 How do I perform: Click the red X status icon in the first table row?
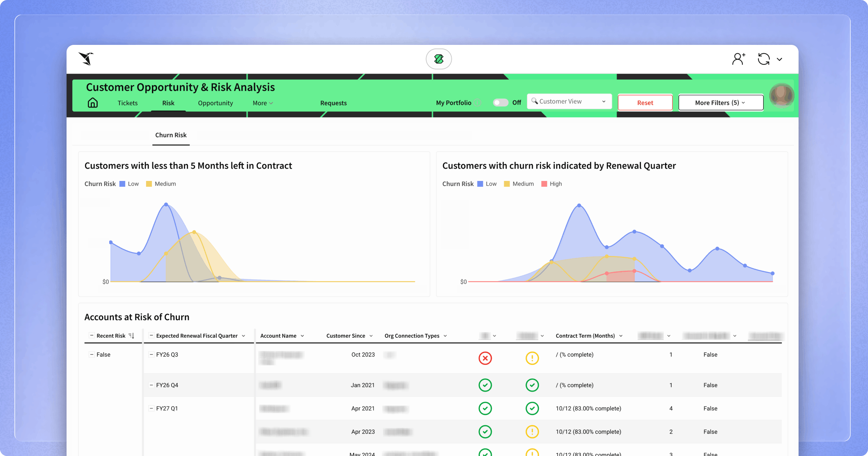click(x=485, y=358)
